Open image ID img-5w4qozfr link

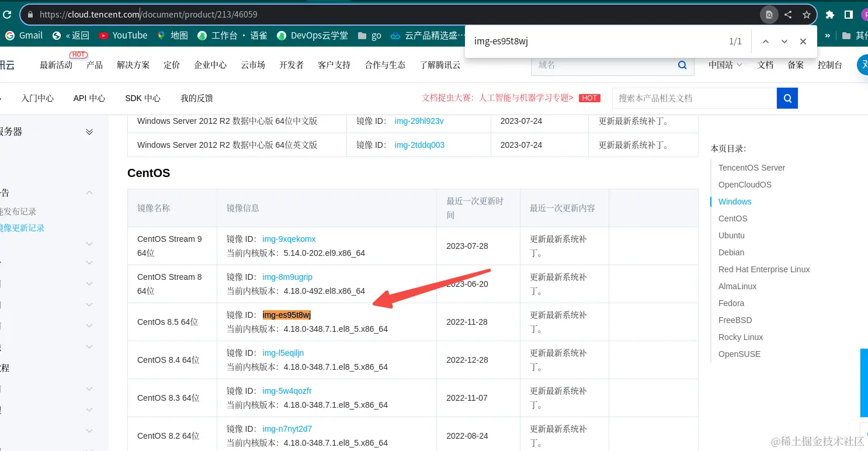(287, 391)
